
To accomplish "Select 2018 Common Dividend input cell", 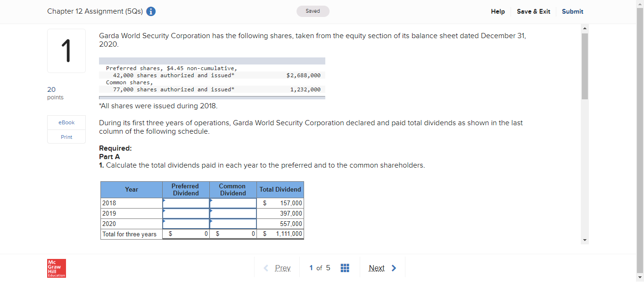I will 233,203.
